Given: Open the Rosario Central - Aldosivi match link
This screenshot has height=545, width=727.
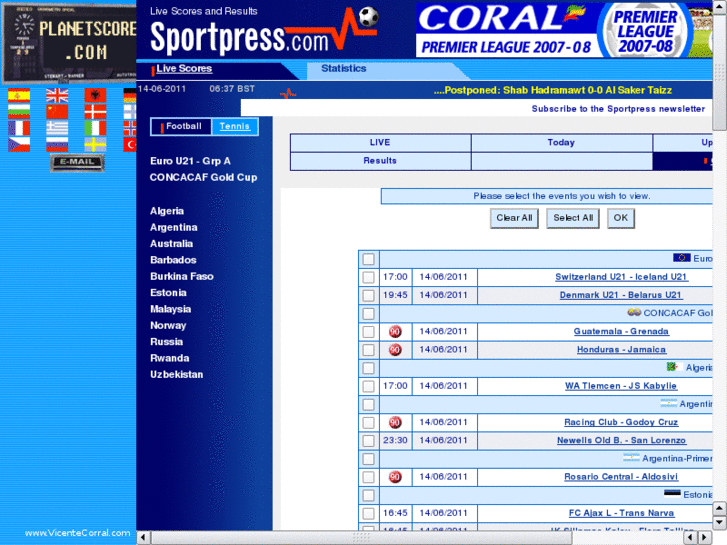Looking at the screenshot, I should click(x=621, y=477).
